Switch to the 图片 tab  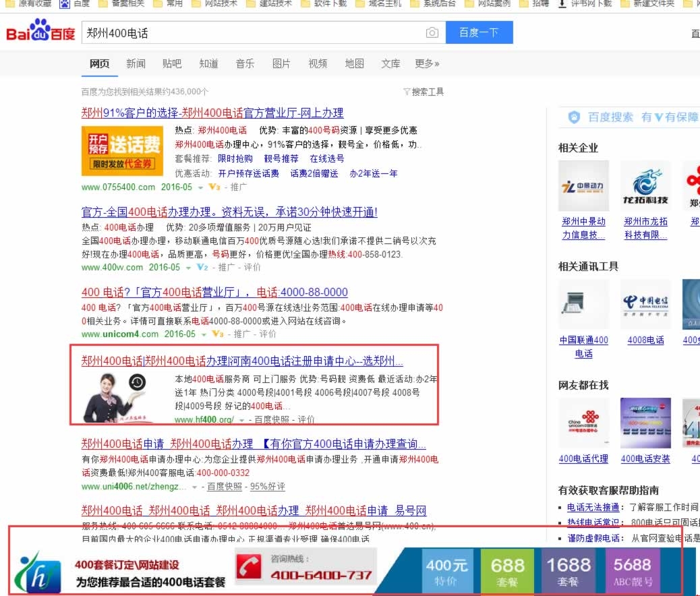pos(281,63)
